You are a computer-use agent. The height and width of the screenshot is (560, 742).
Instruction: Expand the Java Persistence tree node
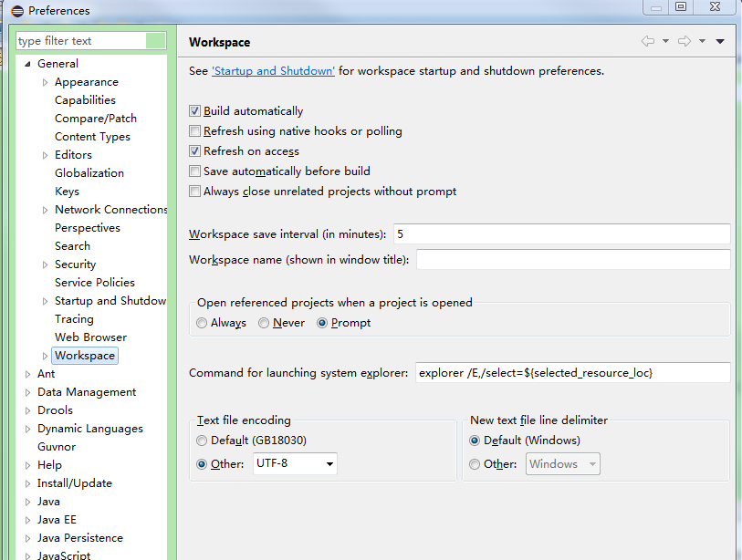coord(27,538)
